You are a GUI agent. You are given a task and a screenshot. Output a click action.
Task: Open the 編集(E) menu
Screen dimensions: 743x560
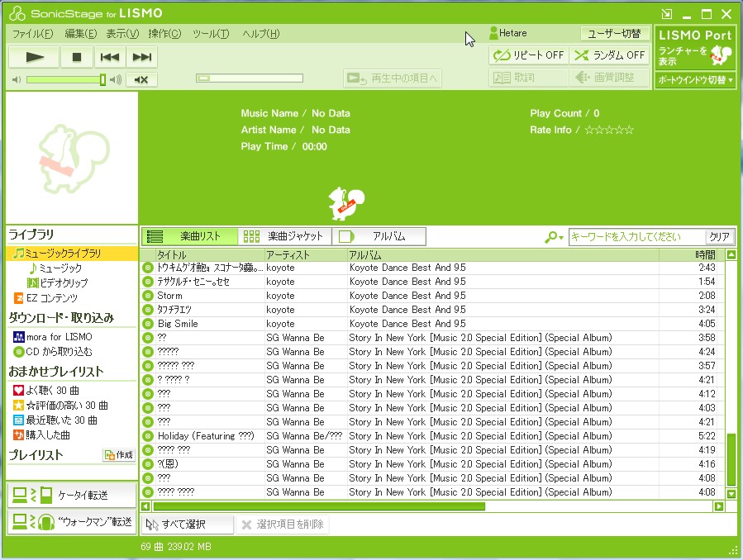coord(80,34)
